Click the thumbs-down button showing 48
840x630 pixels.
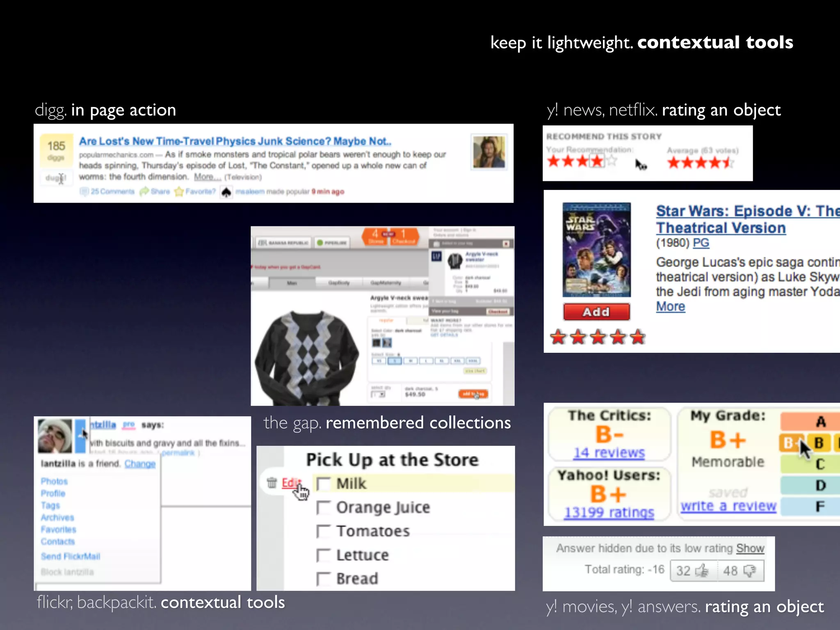(741, 571)
